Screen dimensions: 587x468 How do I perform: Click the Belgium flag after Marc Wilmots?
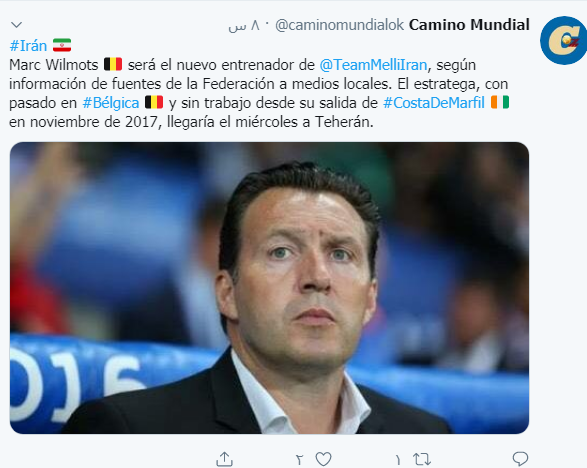pyautogui.click(x=113, y=64)
